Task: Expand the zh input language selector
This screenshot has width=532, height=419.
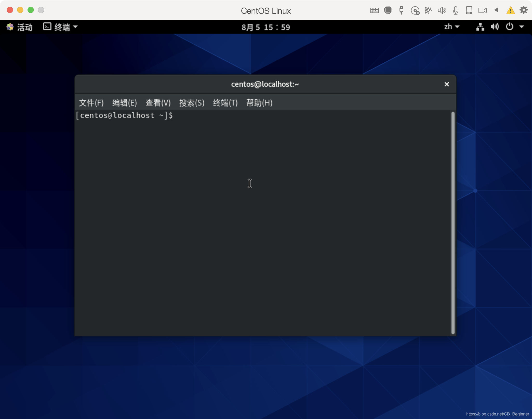Action: (452, 27)
